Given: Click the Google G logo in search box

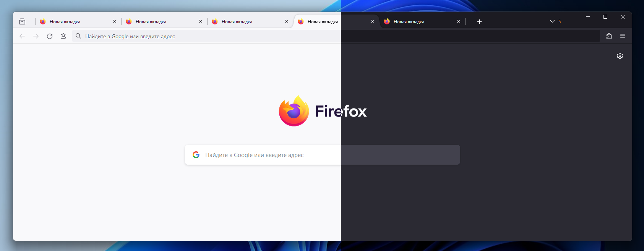Looking at the screenshot, I should (196, 155).
